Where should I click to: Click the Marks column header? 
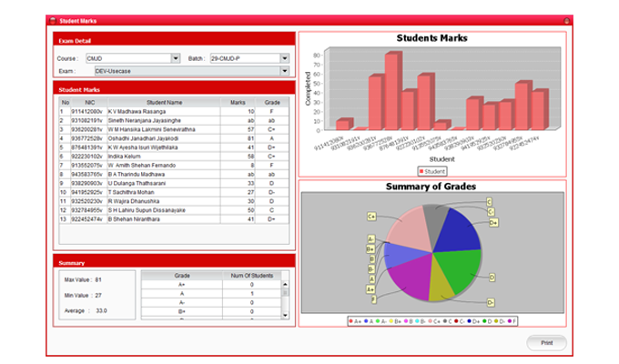[x=238, y=102]
